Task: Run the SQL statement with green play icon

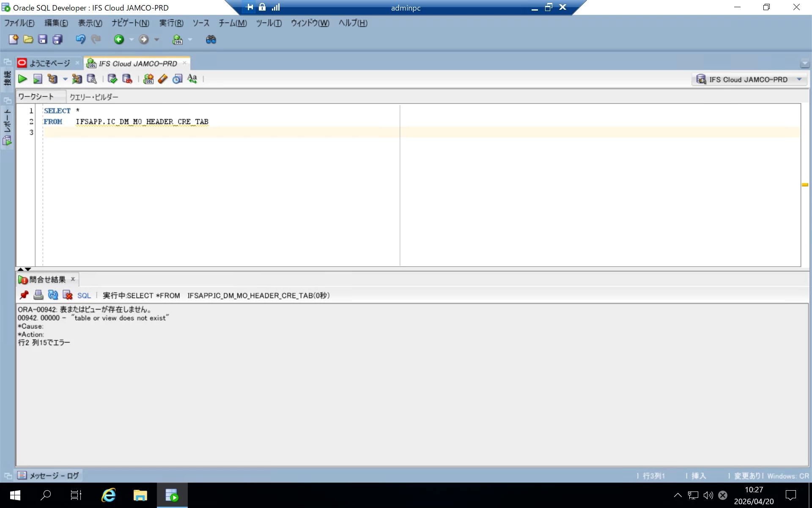Action: tap(22, 79)
